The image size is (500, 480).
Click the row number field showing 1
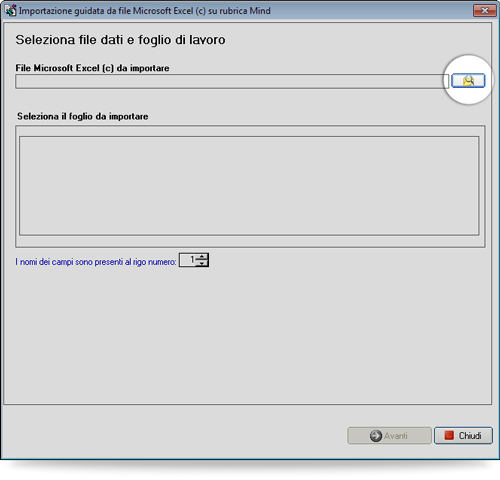coord(188,260)
